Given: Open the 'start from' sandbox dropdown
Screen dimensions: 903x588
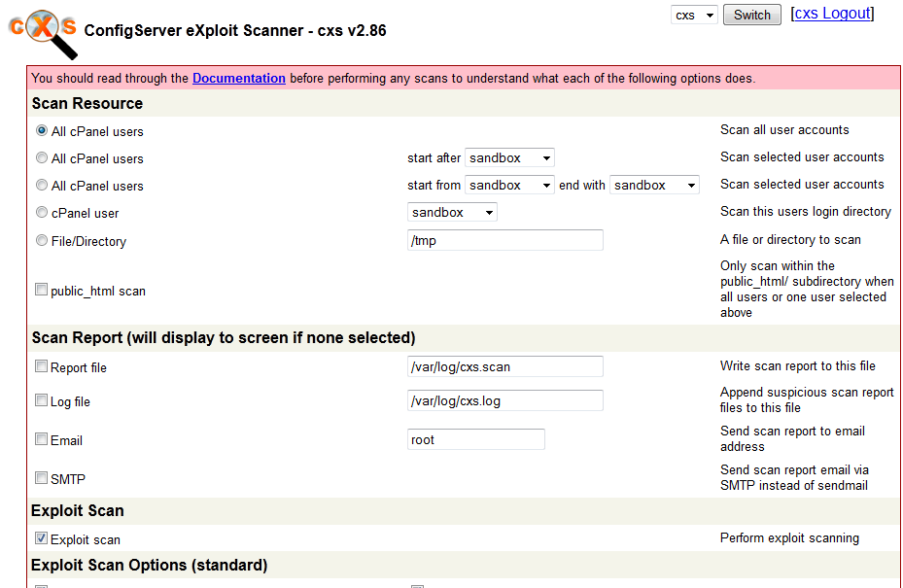Looking at the screenshot, I should tap(509, 185).
